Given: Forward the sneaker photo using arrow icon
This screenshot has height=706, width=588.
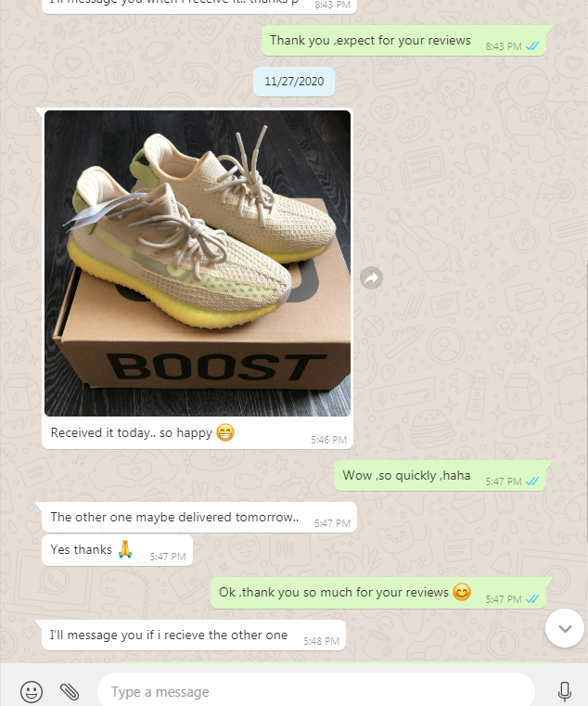Looking at the screenshot, I should pos(371,277).
